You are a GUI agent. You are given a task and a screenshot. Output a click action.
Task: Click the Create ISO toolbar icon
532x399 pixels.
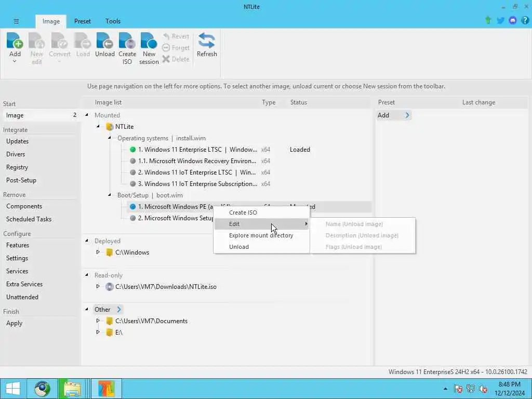(127, 48)
